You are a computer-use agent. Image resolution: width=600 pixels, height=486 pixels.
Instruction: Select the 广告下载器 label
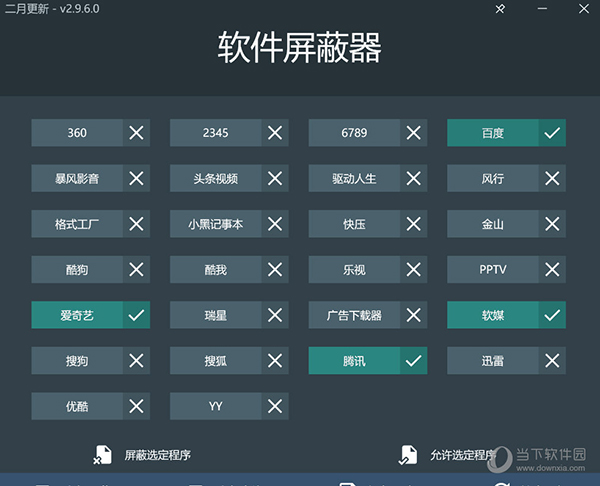pyautogui.click(x=354, y=315)
